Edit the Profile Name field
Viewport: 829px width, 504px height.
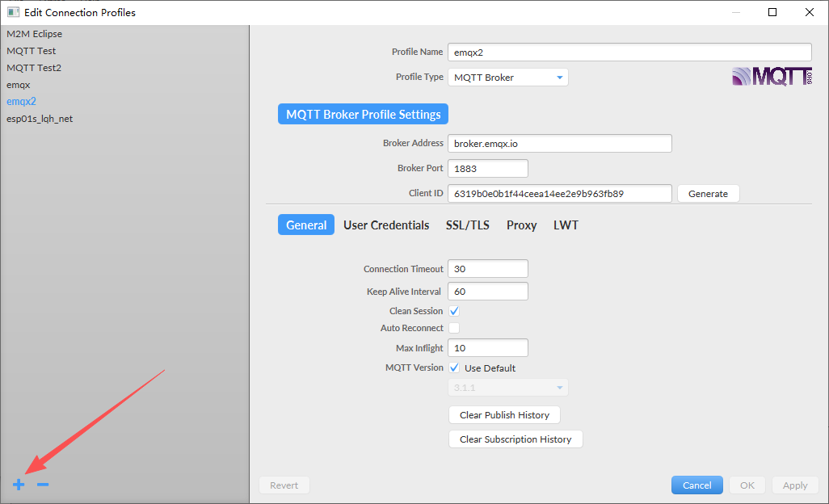629,52
